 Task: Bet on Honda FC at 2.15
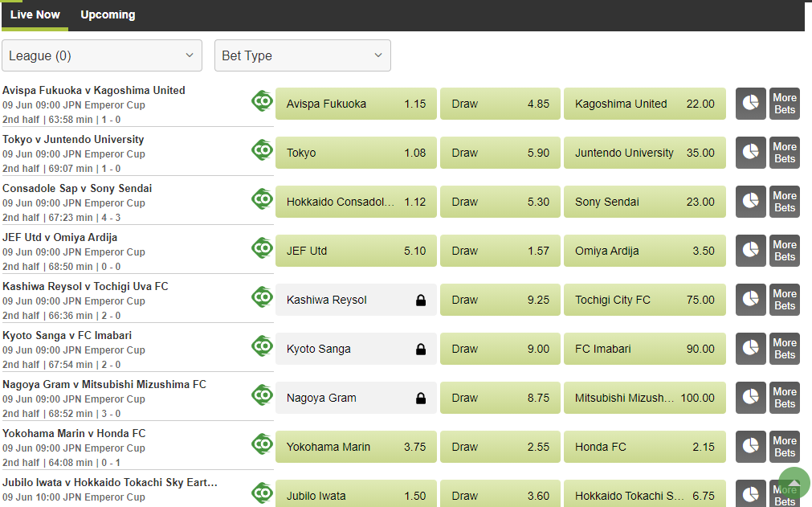(645, 447)
